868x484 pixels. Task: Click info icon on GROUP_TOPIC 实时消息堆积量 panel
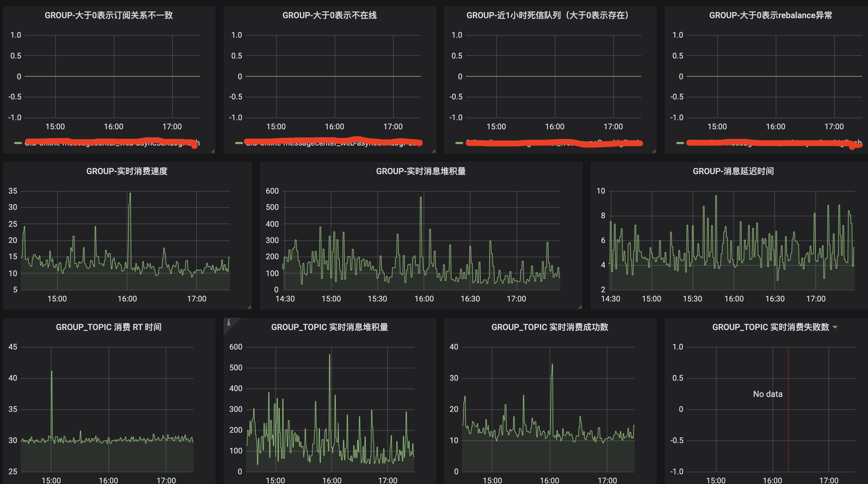228,323
